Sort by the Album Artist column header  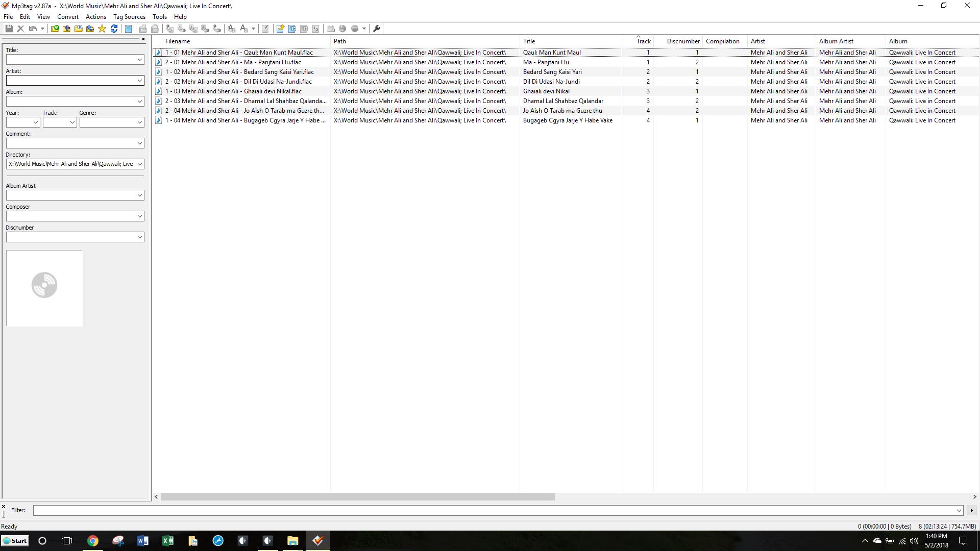(x=836, y=41)
